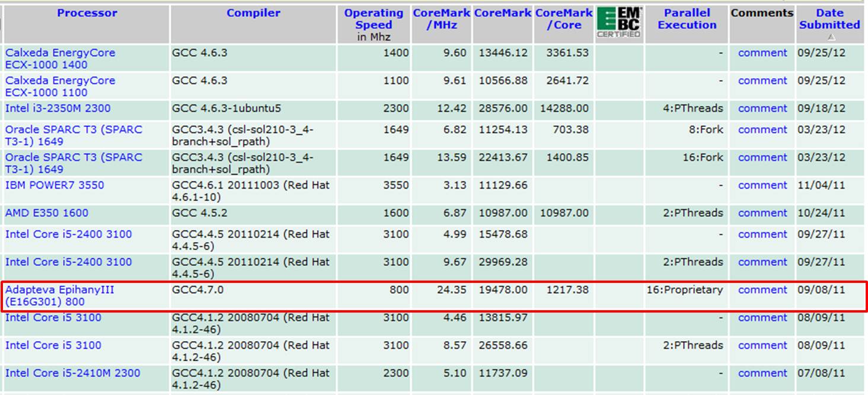Click the EEMBC Certified logo header
This screenshot has height=395, width=868.
pyautogui.click(x=618, y=23)
